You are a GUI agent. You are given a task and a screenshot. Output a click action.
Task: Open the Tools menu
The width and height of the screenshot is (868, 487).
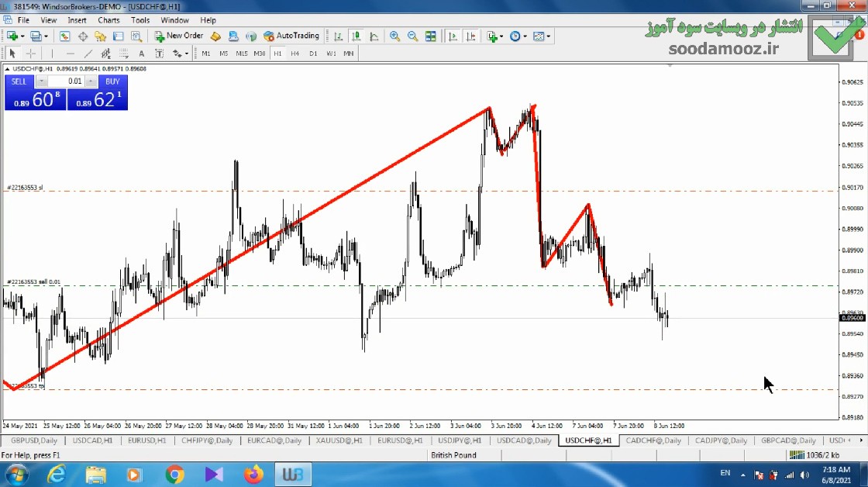coord(140,20)
